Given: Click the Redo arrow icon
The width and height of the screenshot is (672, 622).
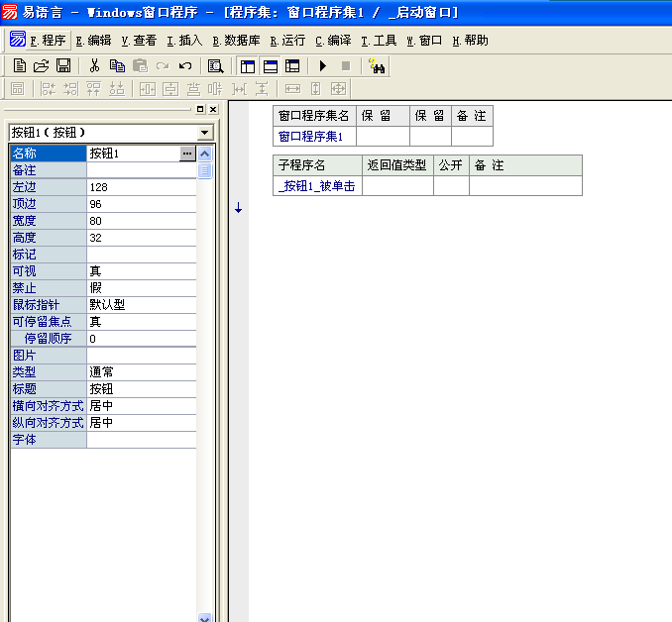Looking at the screenshot, I should pyautogui.click(x=163, y=66).
